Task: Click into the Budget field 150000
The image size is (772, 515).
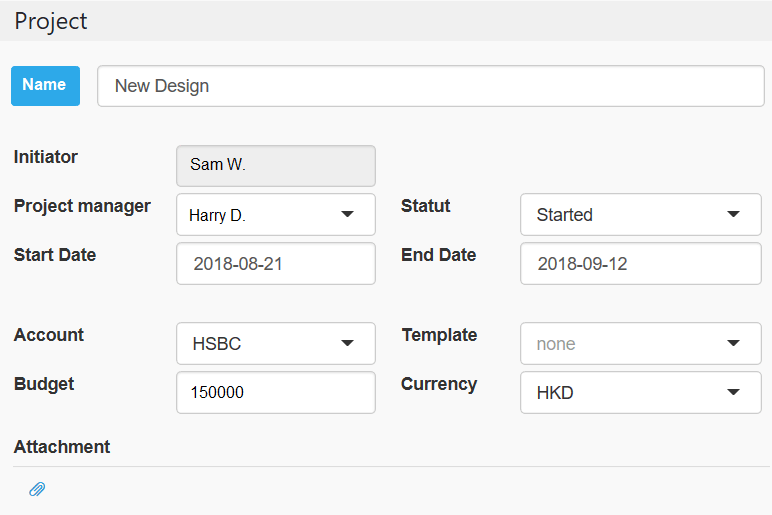Action: 276,392
